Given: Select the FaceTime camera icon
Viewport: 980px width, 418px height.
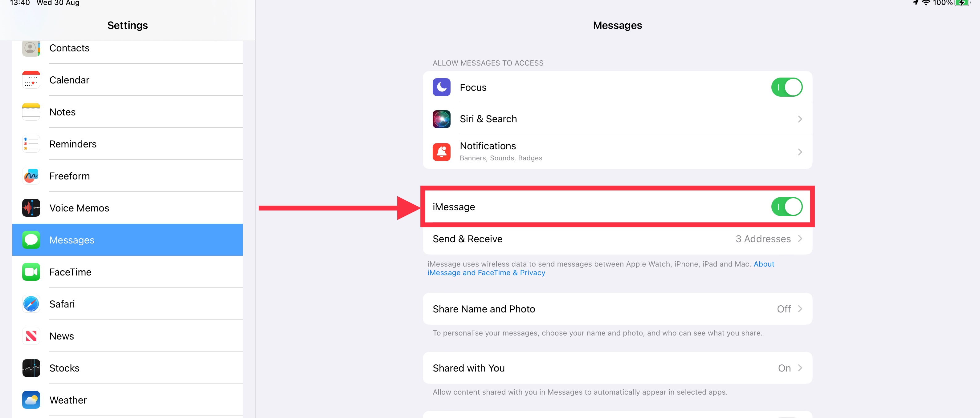Looking at the screenshot, I should [31, 272].
